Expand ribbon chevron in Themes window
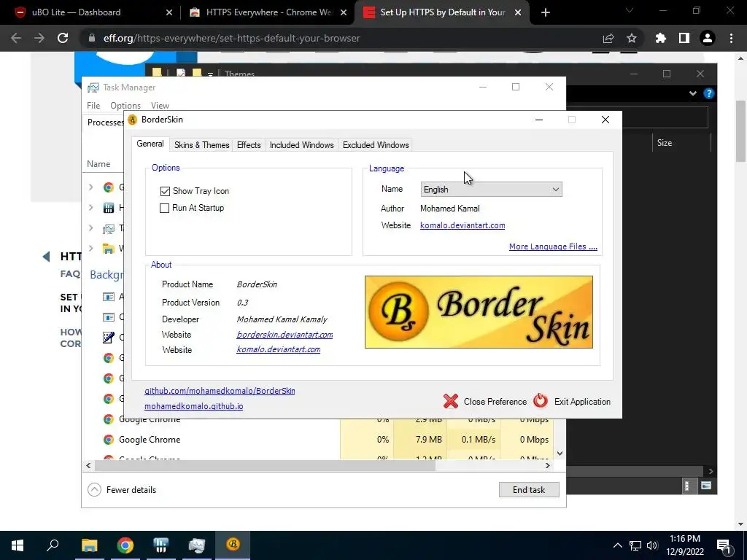This screenshot has height=560, width=747. click(x=693, y=93)
